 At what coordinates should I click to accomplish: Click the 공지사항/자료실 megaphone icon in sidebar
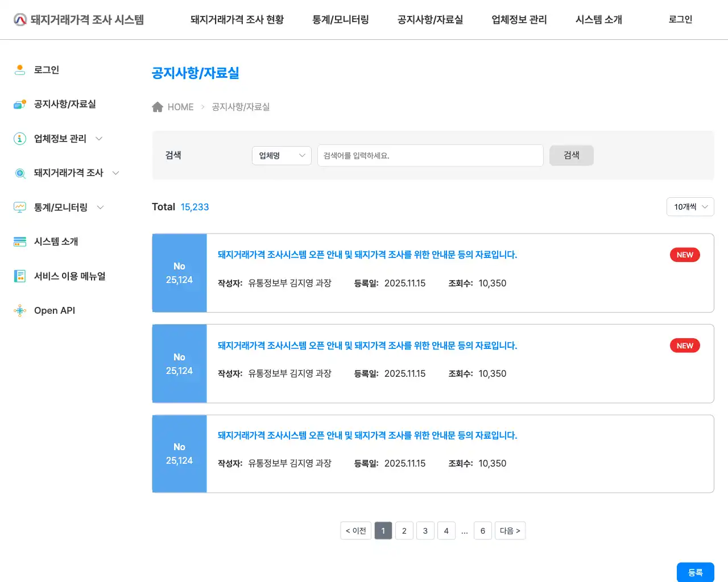point(19,103)
